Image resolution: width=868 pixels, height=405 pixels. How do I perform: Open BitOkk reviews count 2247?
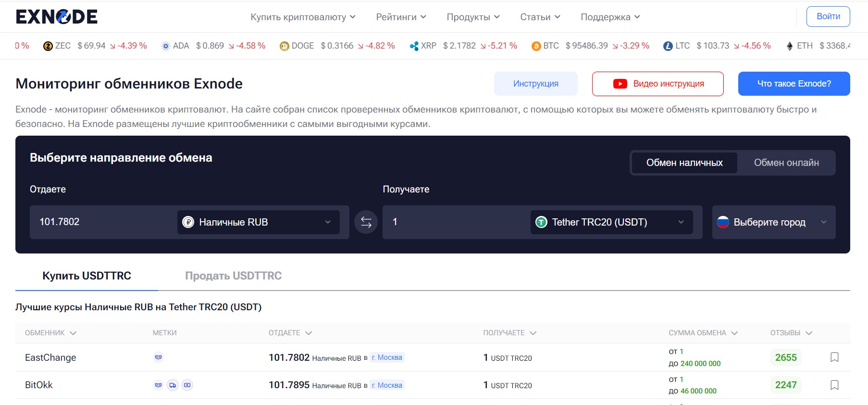[x=786, y=385]
